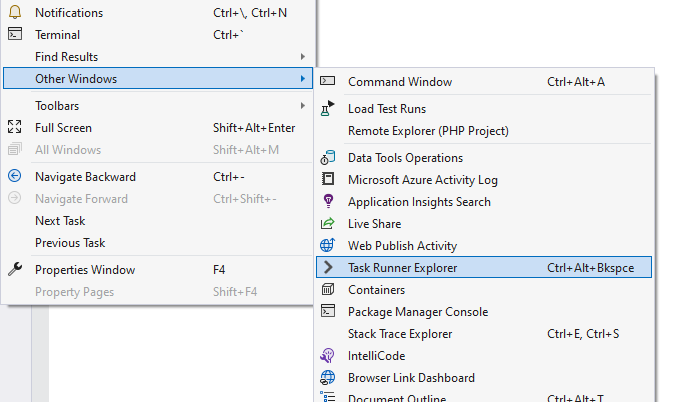Click the All Windows icon
This screenshot has height=402, width=682.
[x=15, y=149]
